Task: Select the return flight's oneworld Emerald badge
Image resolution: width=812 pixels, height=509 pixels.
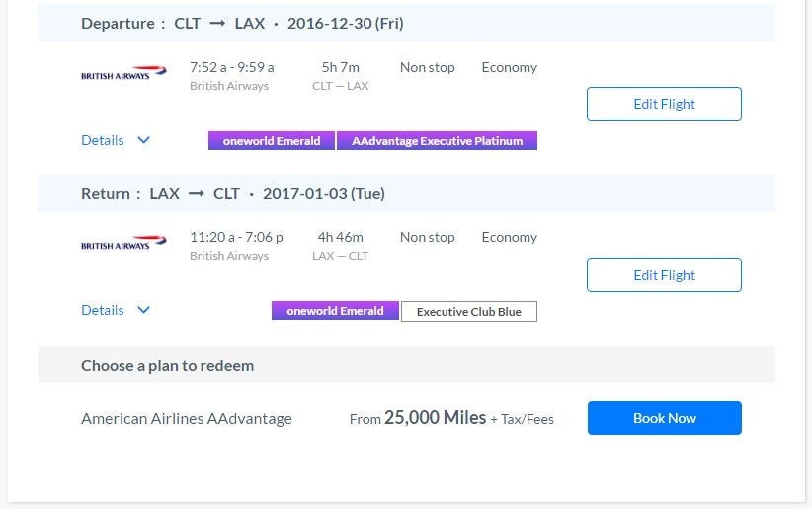Action: pyautogui.click(x=335, y=311)
